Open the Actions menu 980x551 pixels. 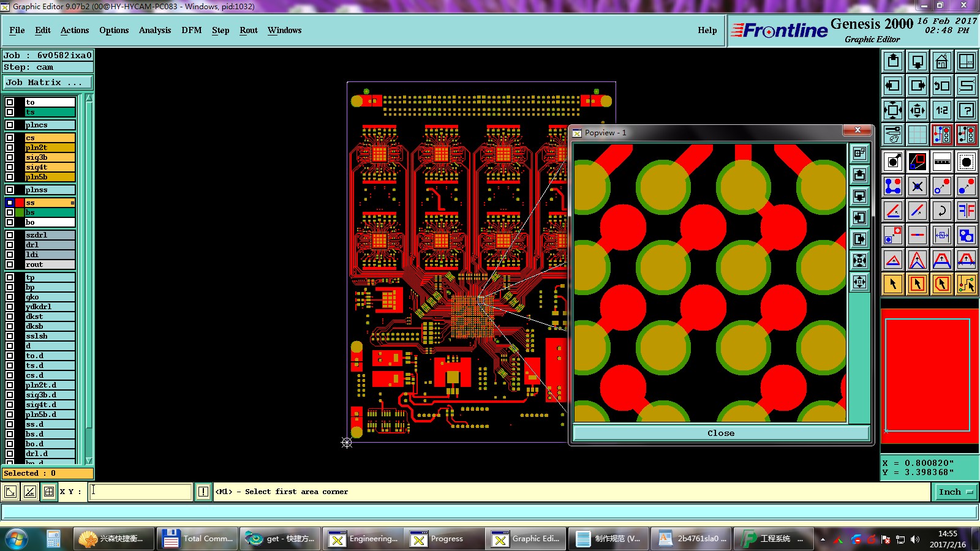[x=75, y=30]
